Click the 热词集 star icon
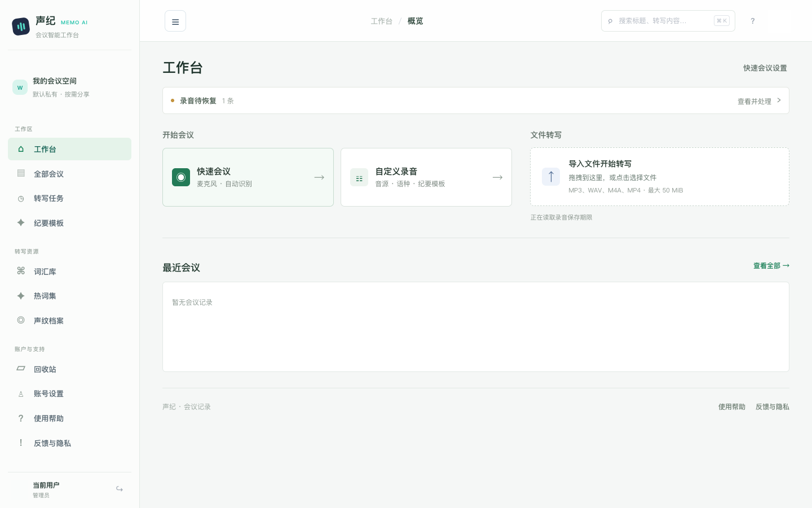This screenshot has height=508, width=812. click(21, 296)
